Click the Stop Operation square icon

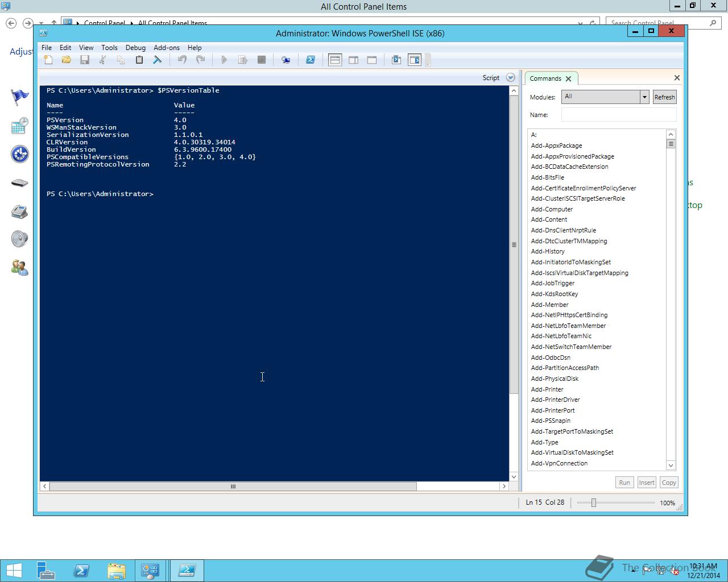(262, 60)
